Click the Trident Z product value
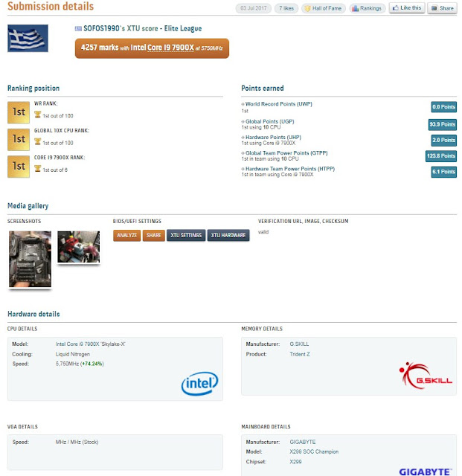Image resolution: width=462 pixels, height=476 pixels. [300, 354]
